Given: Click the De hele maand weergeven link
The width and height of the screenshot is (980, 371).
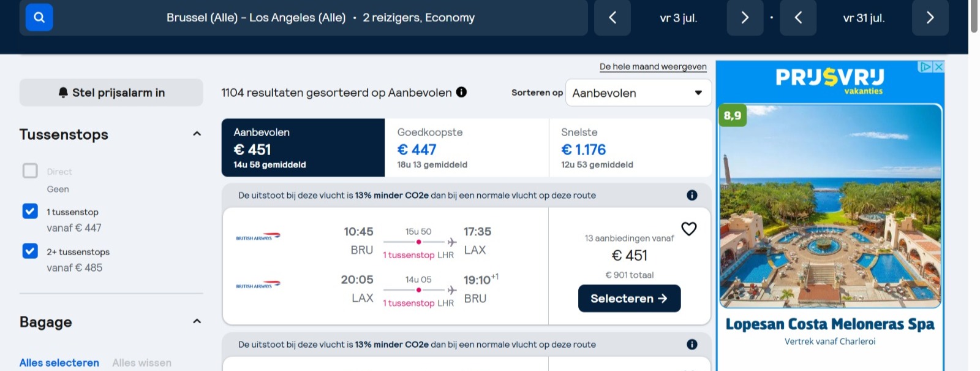Looking at the screenshot, I should (x=653, y=67).
